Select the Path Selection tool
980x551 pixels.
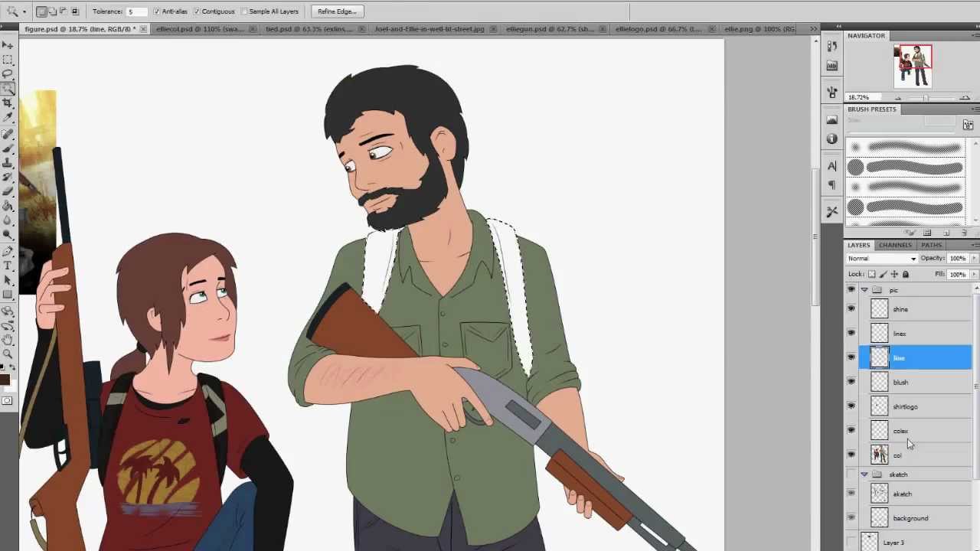pyautogui.click(x=8, y=280)
